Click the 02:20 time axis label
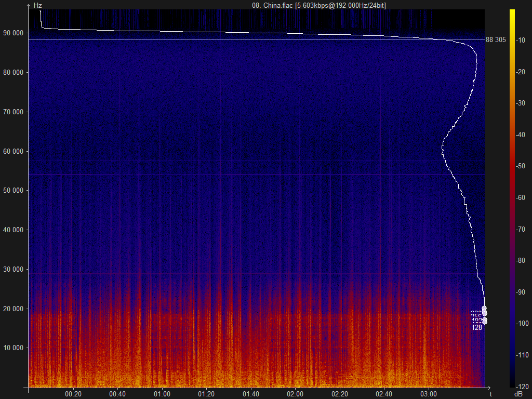This screenshot has height=399, width=532. (x=340, y=394)
